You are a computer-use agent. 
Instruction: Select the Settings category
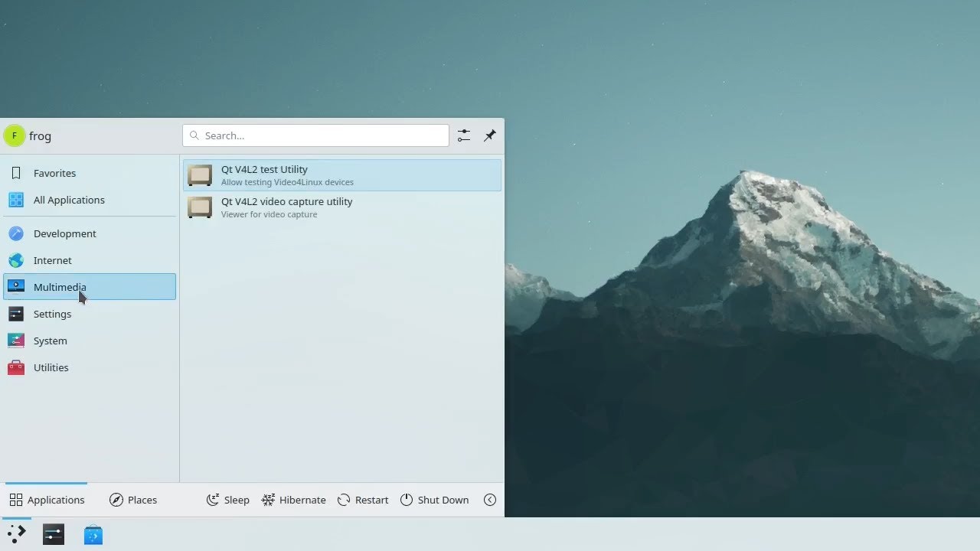pos(90,314)
